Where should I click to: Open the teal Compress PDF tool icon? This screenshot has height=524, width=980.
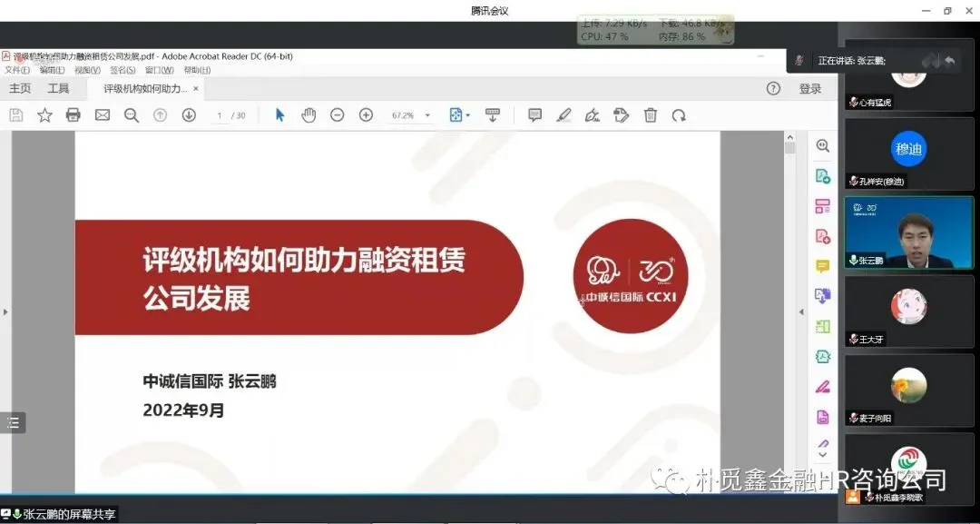pos(823,357)
